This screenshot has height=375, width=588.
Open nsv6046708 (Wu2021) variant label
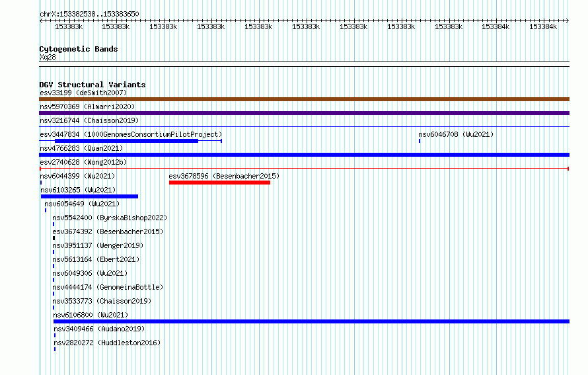(456, 134)
